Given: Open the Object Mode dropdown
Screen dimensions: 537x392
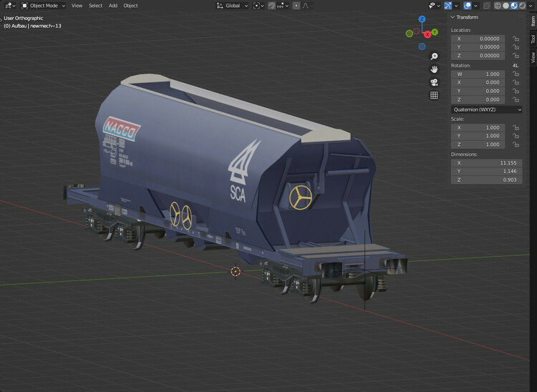Looking at the screenshot, I should [x=43, y=6].
